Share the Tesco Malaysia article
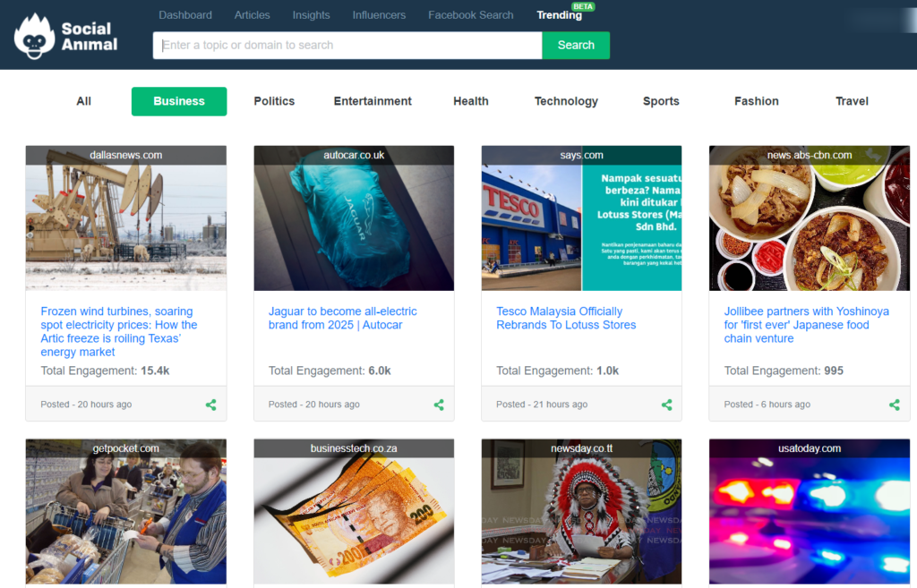This screenshot has height=588, width=917. tap(666, 405)
